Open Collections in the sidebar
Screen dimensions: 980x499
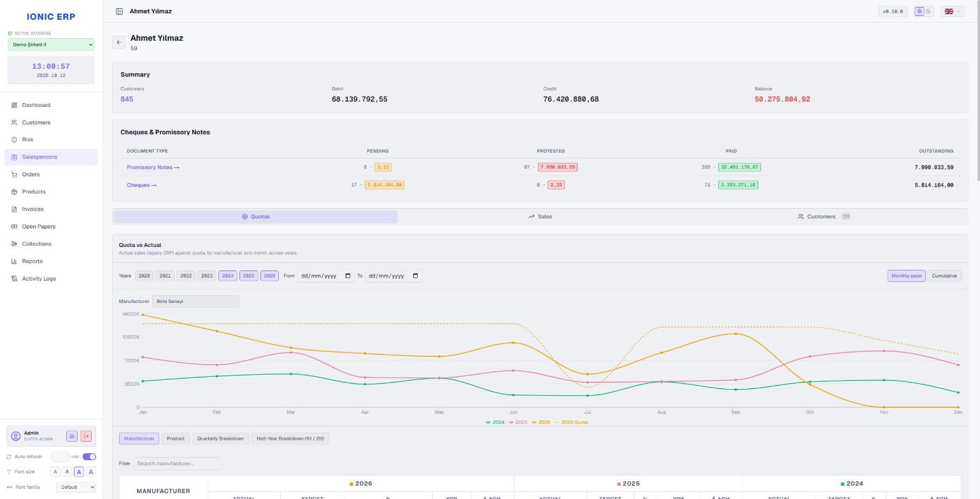(51, 244)
